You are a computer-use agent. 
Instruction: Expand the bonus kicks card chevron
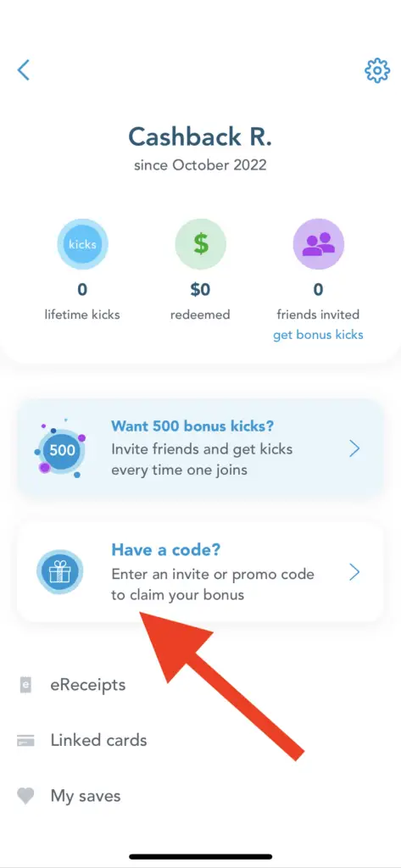(x=355, y=449)
